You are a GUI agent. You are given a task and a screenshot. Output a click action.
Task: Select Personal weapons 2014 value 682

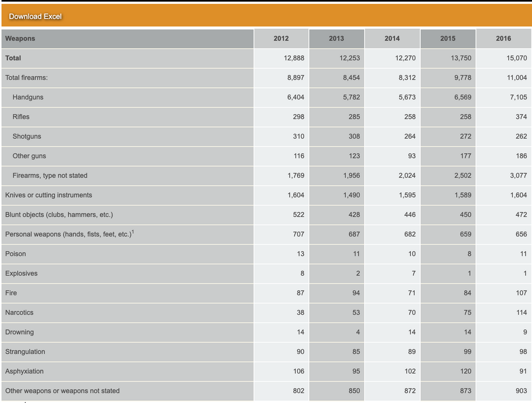[x=410, y=234]
